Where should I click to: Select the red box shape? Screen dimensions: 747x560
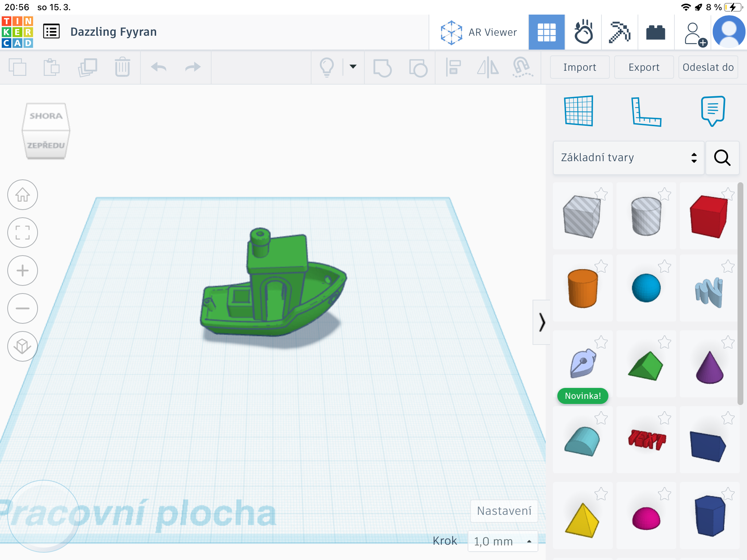(709, 217)
